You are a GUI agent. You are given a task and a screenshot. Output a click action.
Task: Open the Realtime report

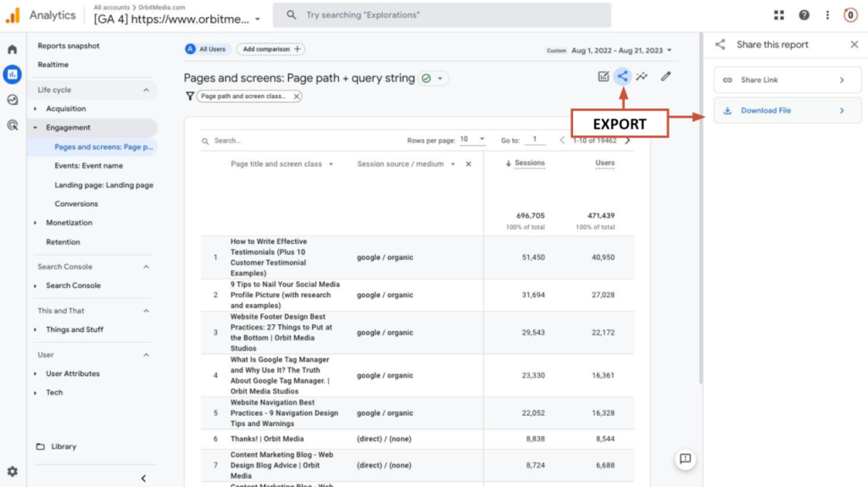(53, 64)
